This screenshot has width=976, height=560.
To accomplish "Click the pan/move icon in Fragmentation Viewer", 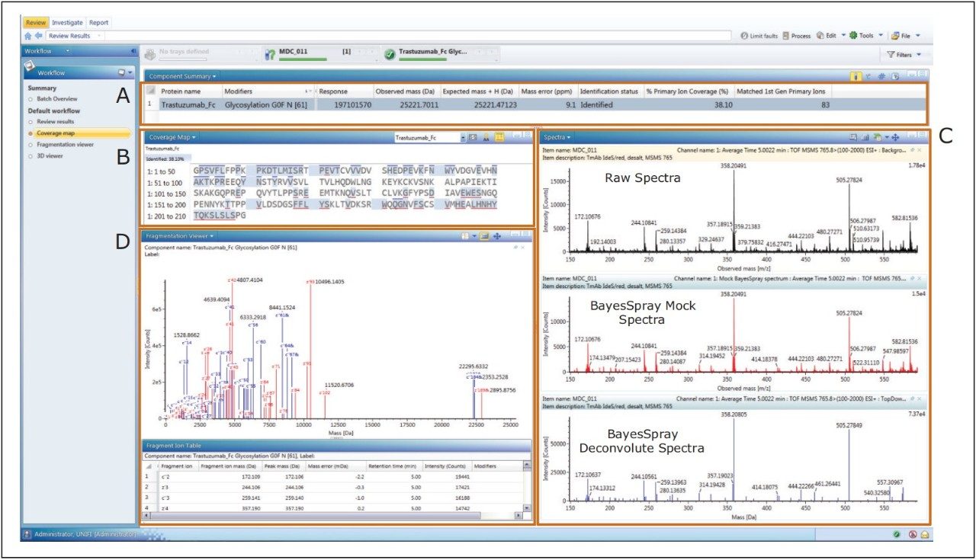I will [497, 236].
